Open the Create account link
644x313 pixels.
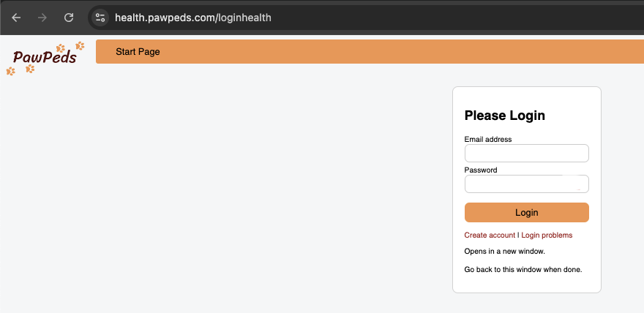point(490,235)
